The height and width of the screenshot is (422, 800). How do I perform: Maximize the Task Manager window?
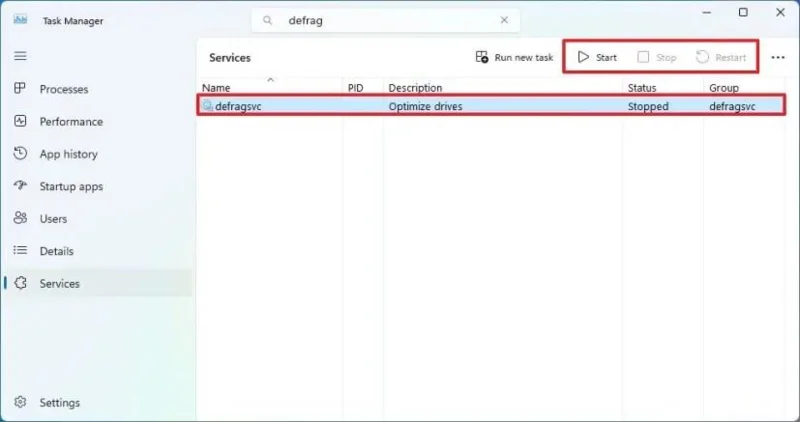pyautogui.click(x=743, y=13)
